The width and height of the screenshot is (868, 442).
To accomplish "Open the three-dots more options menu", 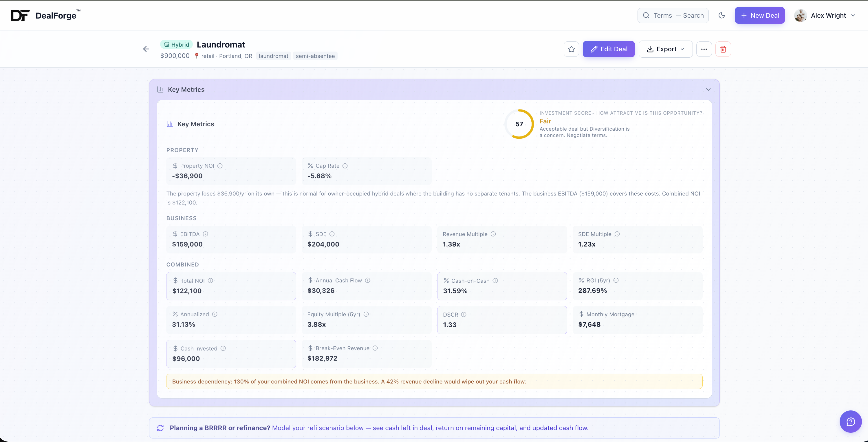I will pos(704,49).
